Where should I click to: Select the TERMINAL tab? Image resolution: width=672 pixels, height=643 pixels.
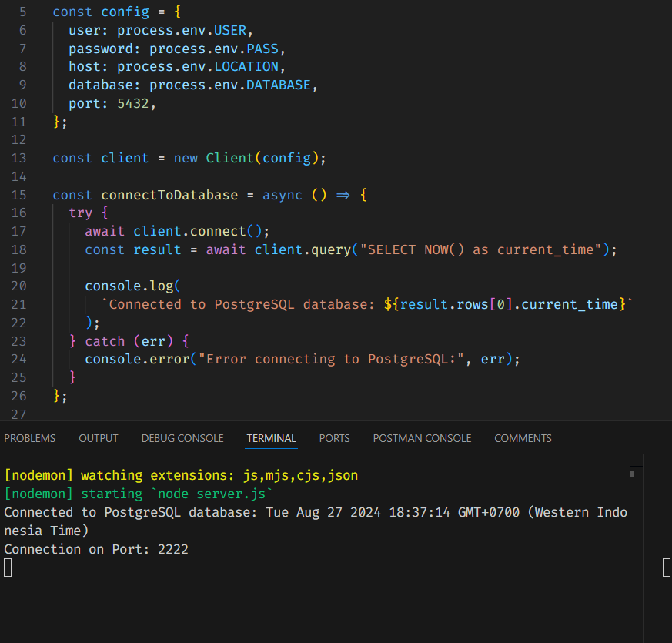click(271, 438)
